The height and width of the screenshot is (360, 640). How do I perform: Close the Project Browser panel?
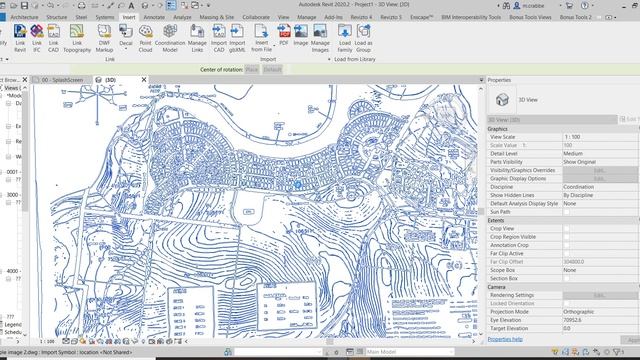pos(24,80)
